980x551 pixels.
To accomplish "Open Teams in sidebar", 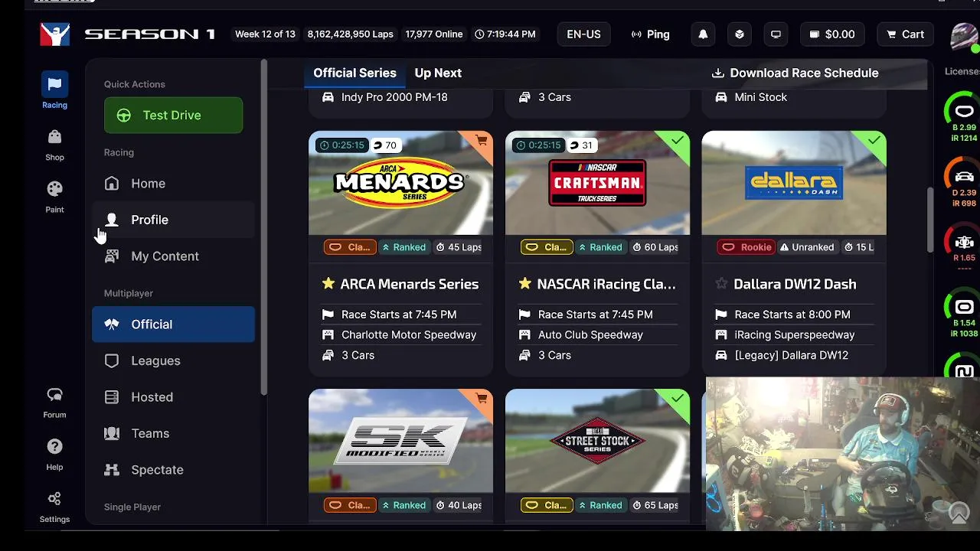I will point(173,433).
